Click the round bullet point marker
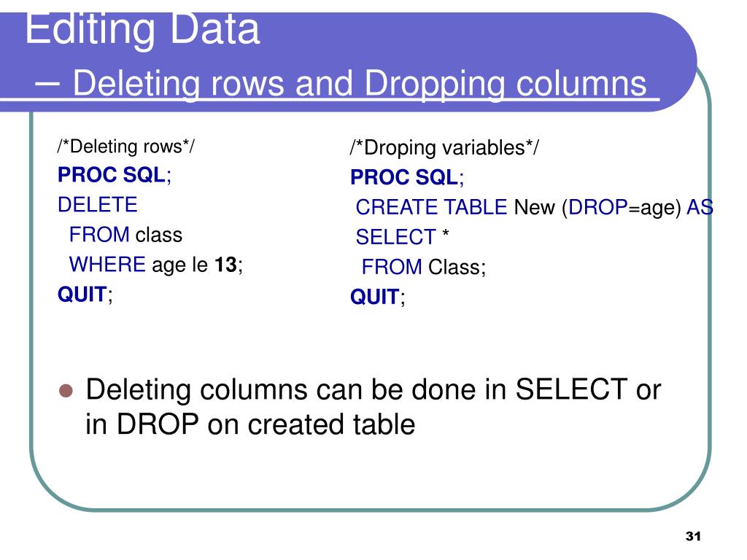Screen dimensions: 747x560 pyautogui.click(x=66, y=391)
